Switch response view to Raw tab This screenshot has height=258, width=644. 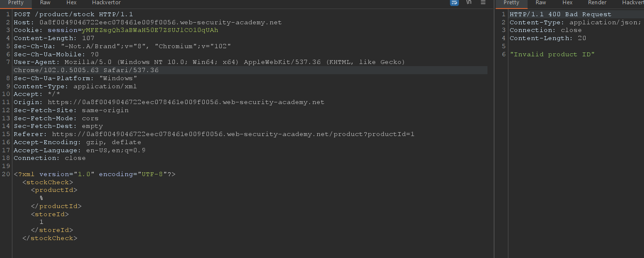tap(541, 3)
